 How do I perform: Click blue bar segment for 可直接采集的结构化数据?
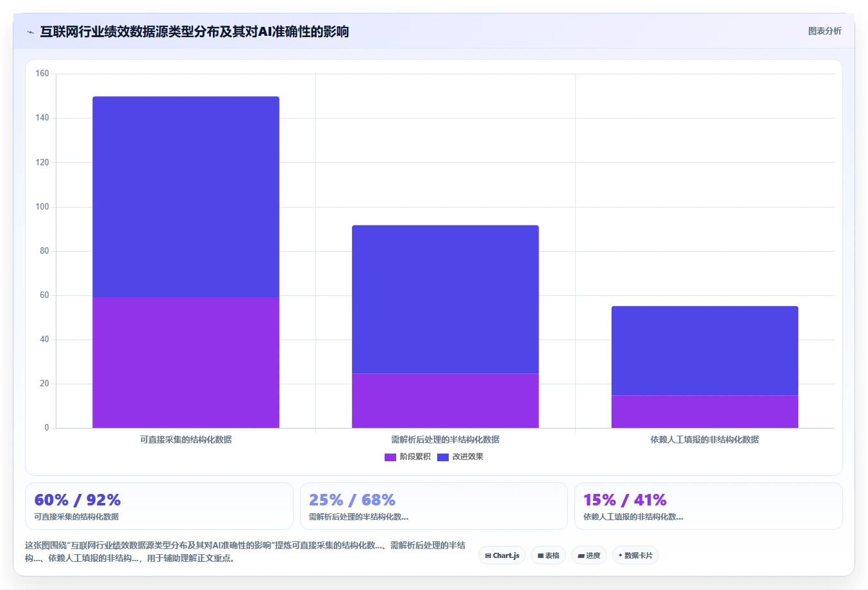pyautogui.click(x=186, y=197)
